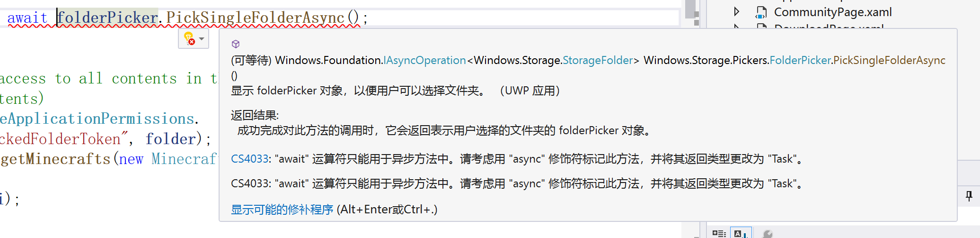The image size is (980, 238).
Task: Click the lightbulb error quick-fix icon
Action: pos(189,38)
